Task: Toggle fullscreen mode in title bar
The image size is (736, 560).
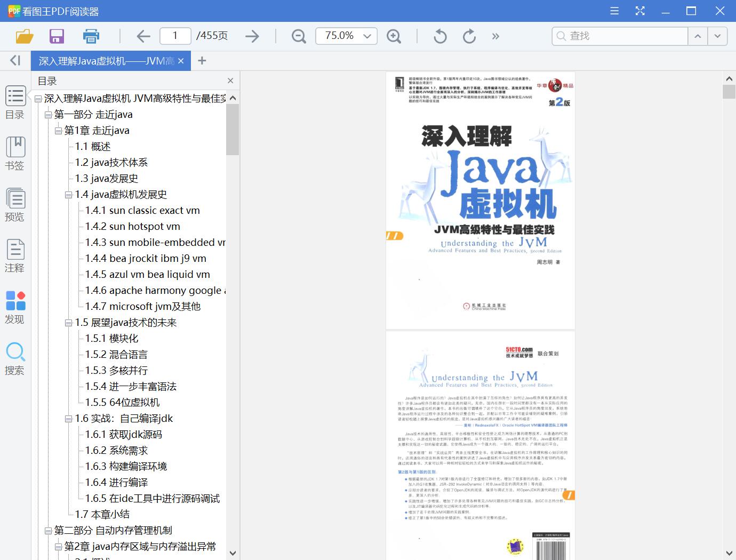Action: point(640,11)
